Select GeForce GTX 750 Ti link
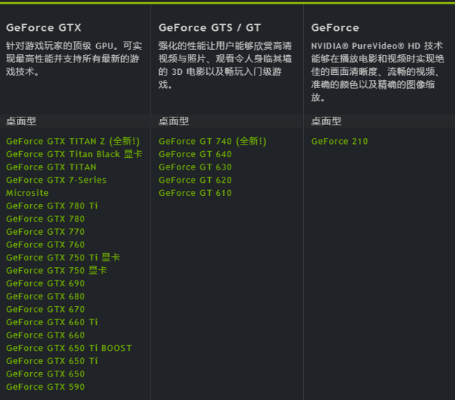This screenshot has height=400, width=455. (x=63, y=257)
